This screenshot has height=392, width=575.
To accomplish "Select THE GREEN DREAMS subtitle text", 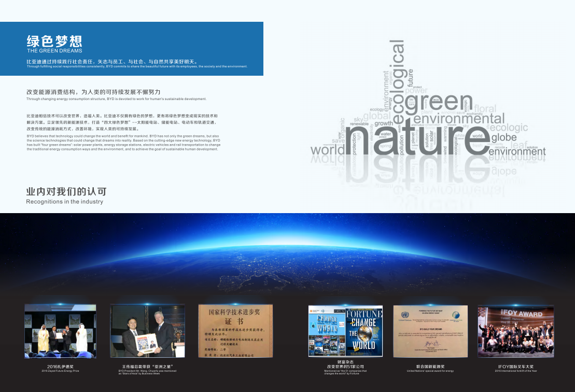I will pos(54,51).
